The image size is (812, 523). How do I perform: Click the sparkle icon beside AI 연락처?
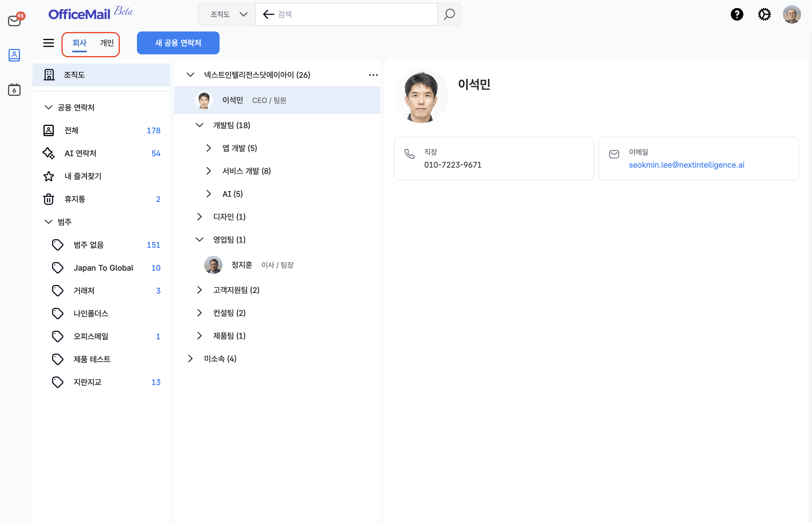(x=49, y=153)
